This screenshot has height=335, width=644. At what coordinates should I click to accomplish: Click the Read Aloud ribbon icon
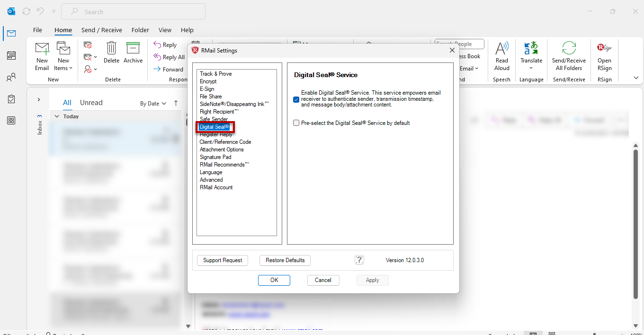point(502,56)
